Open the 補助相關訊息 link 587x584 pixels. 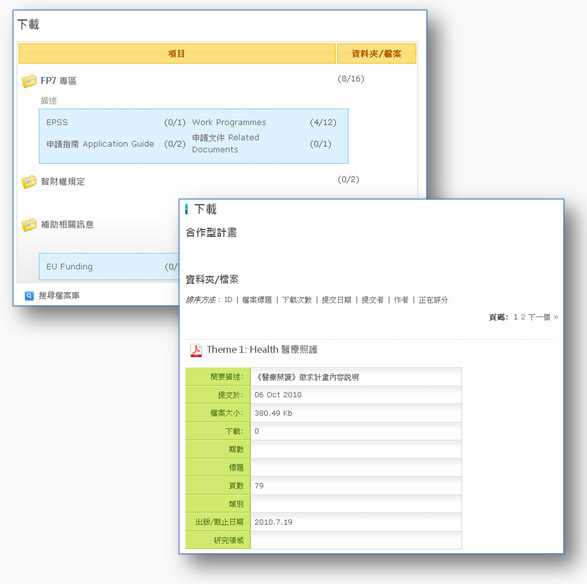click(x=67, y=224)
